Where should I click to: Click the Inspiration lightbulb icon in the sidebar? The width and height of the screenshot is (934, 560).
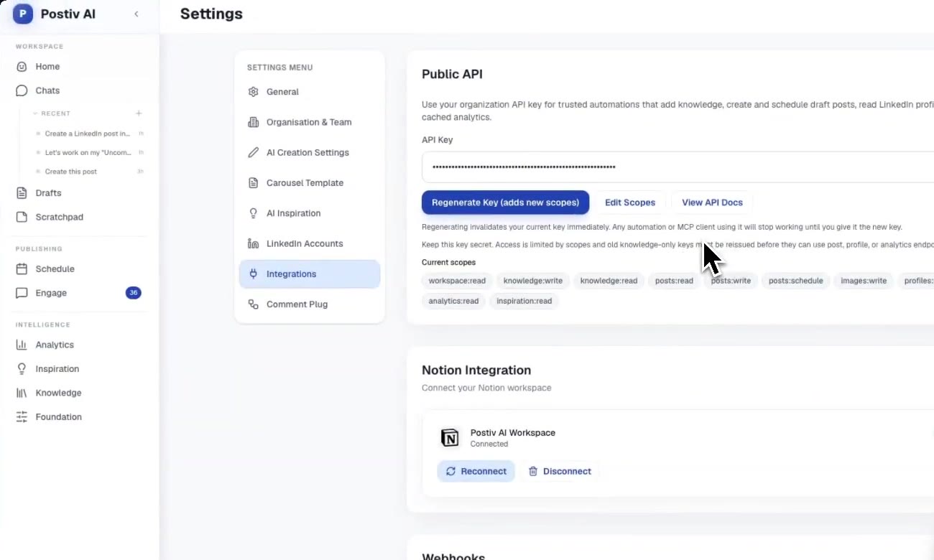pos(22,368)
